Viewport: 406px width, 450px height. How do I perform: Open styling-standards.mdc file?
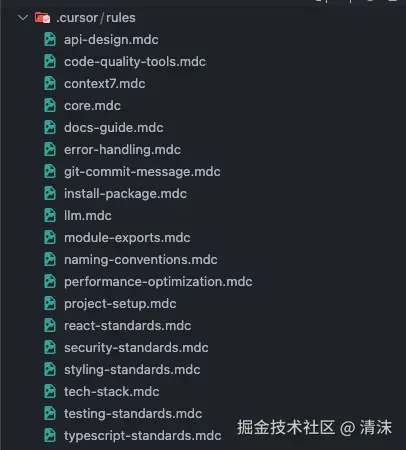coord(132,370)
